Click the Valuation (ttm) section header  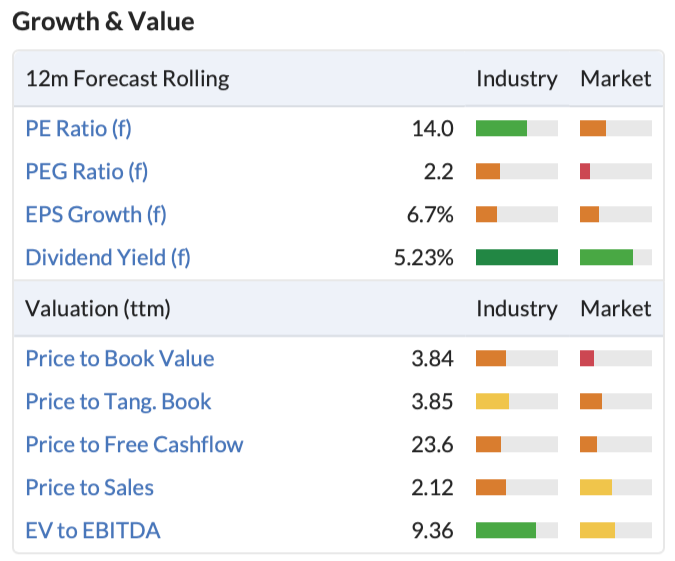point(98,309)
